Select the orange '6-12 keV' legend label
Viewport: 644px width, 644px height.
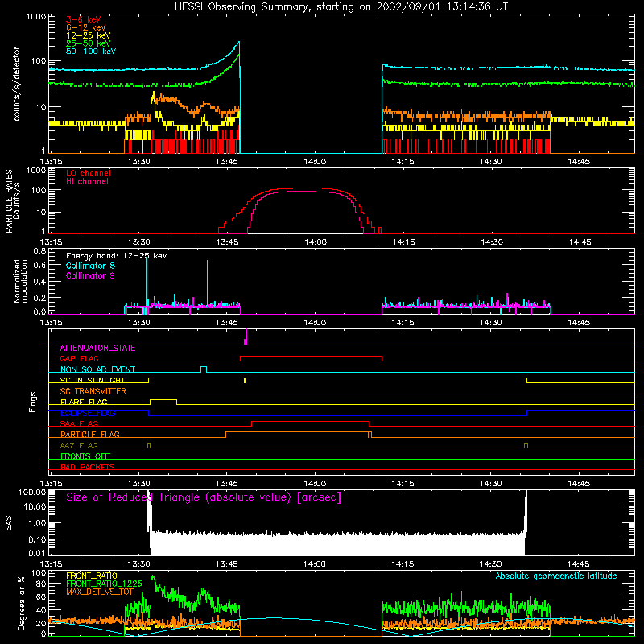pyautogui.click(x=86, y=27)
